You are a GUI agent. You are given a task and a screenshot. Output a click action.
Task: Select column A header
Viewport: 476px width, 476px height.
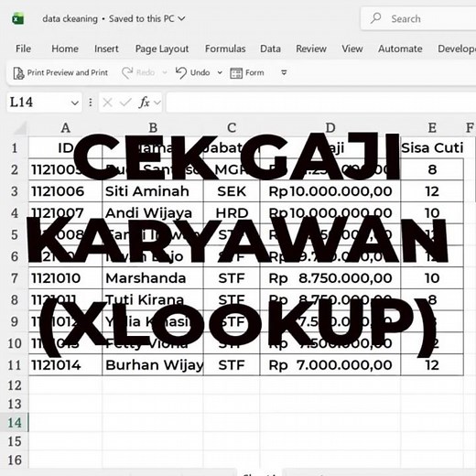pyautogui.click(x=65, y=128)
